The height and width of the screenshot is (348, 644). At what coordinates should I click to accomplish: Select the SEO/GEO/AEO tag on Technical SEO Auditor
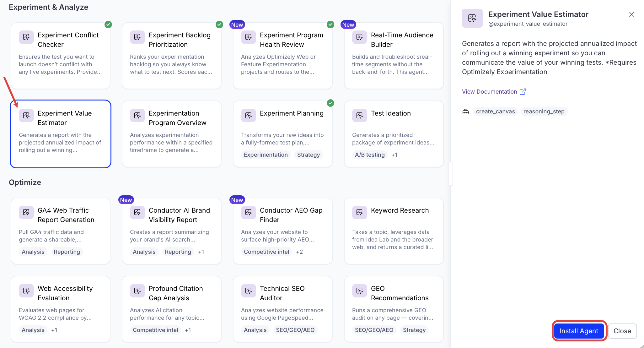click(x=295, y=330)
